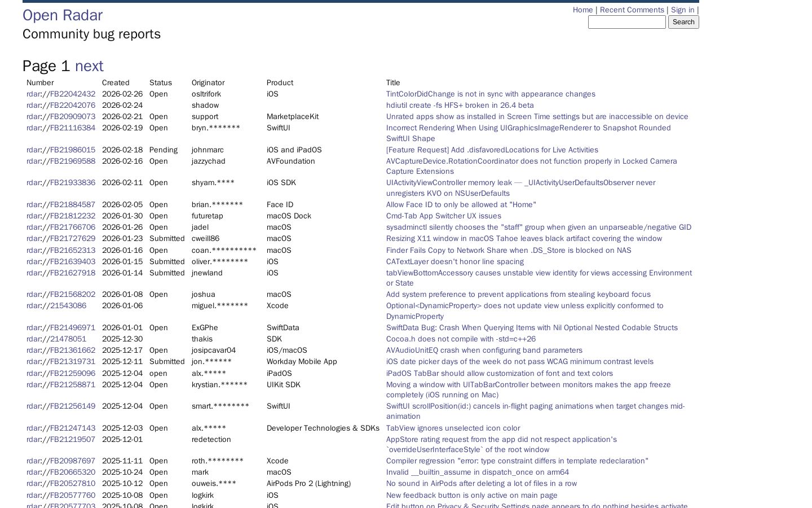812x508 pixels.
Task: Open the Allow Face ID at Home report
Action: [461, 205]
